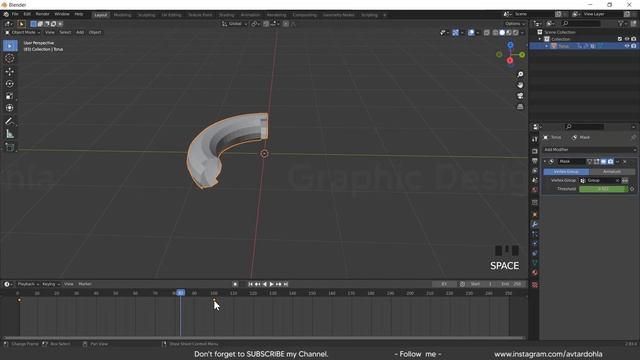This screenshot has height=360, width=640.
Task: Select the Annotate tool
Action: (10, 121)
